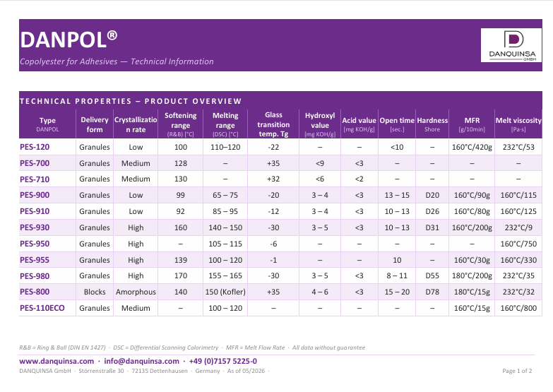
Task: Click PES-950 glass transition "-6"
Action: coord(273,244)
